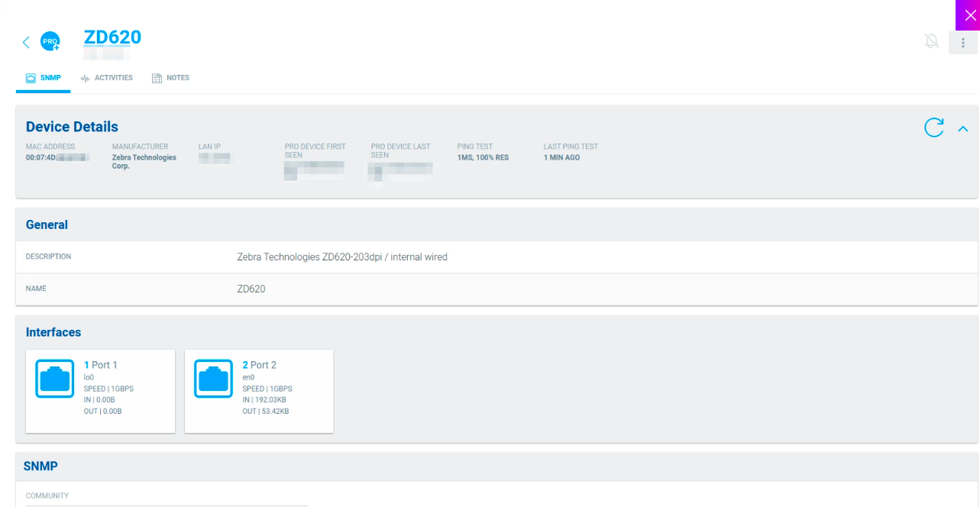
Task: Go back using the left chevron arrow
Action: pos(26,42)
